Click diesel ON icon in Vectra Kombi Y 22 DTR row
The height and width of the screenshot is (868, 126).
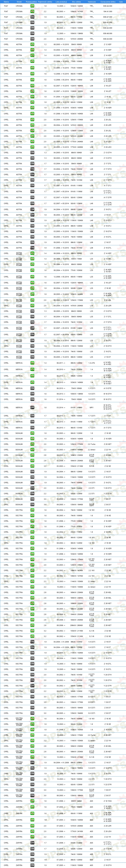[32, 784]
